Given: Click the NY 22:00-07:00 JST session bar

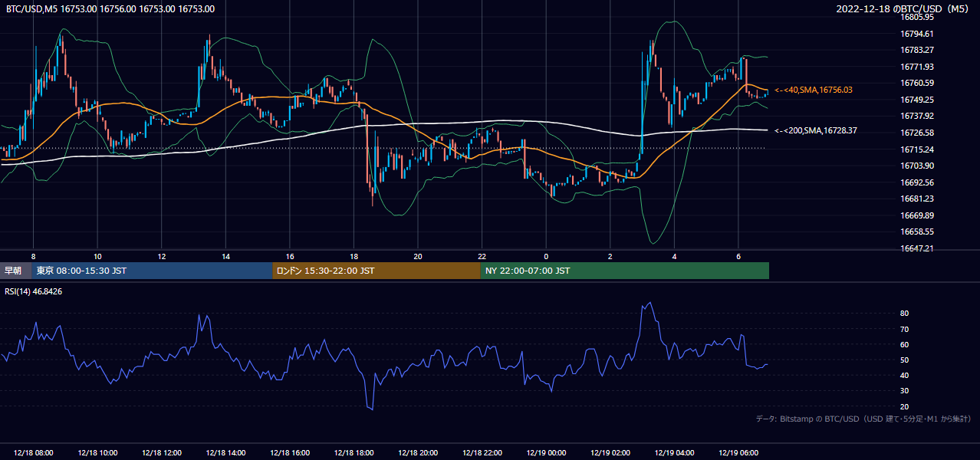Looking at the screenshot, I should click(625, 271).
